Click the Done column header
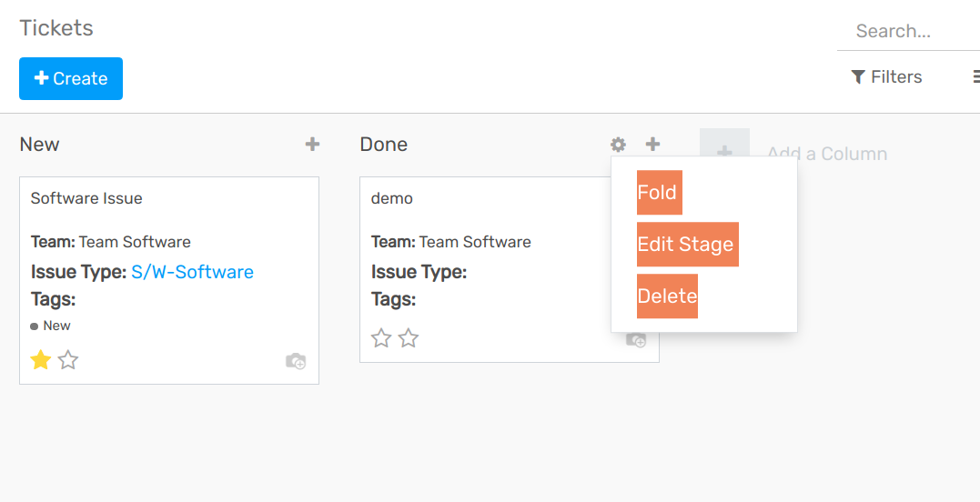 pos(384,145)
